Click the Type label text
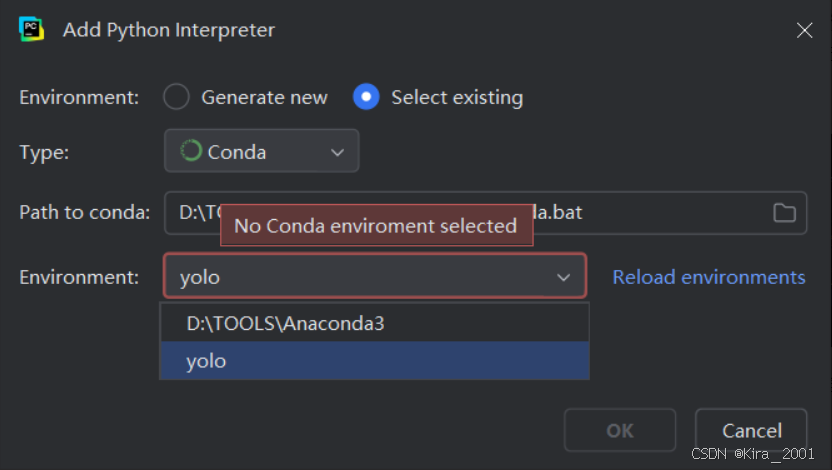 click(44, 152)
